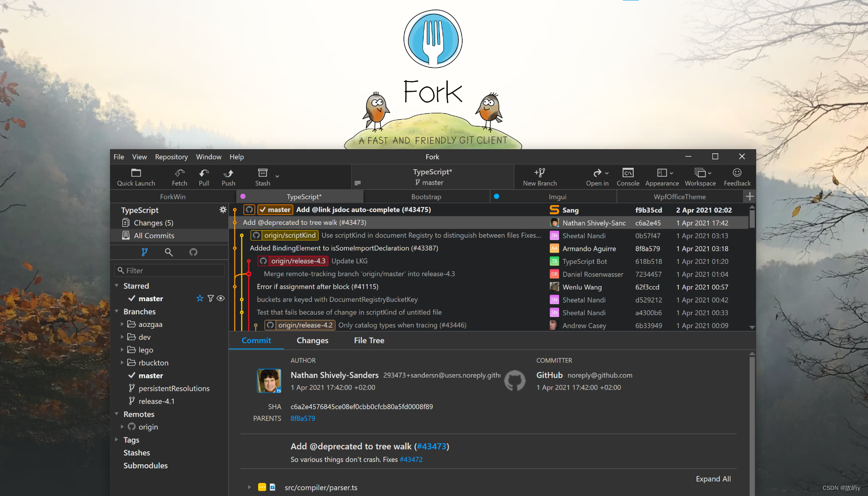This screenshot has height=496, width=868.
Task: Click the GitHub avatar of committer
Action: point(515,381)
